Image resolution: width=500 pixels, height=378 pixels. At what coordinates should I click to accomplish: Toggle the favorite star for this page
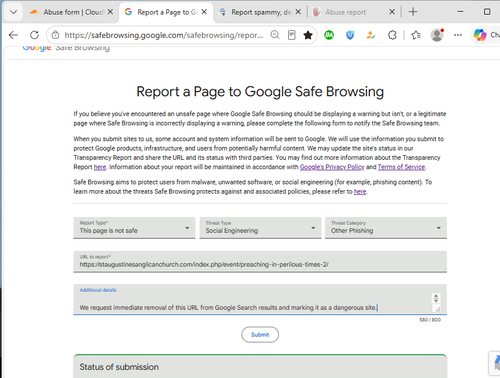[x=308, y=35]
